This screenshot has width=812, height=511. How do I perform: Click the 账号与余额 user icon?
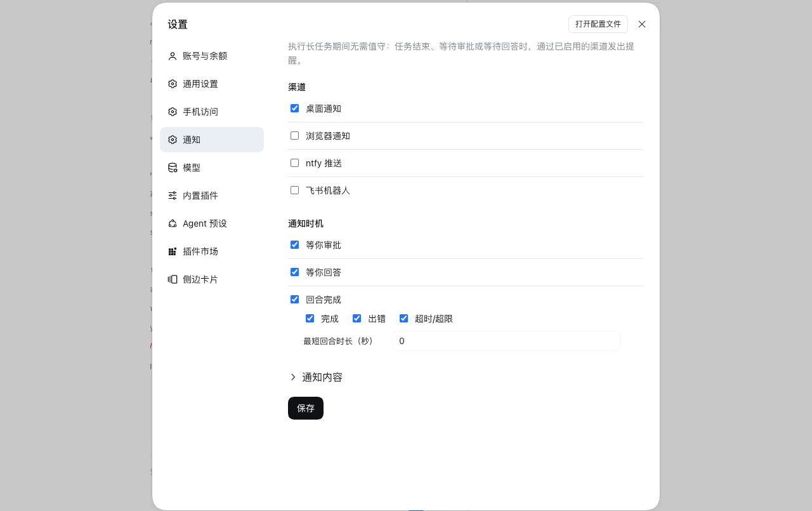click(x=173, y=56)
